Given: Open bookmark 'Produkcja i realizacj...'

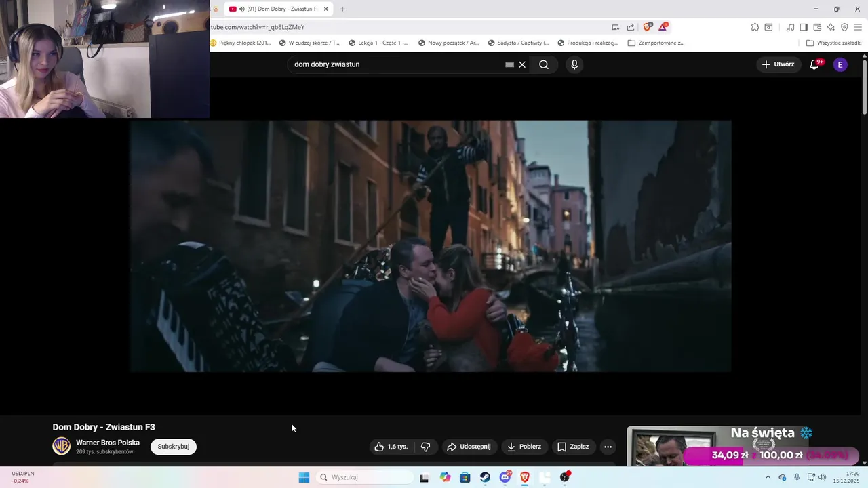Looking at the screenshot, I should [x=588, y=43].
